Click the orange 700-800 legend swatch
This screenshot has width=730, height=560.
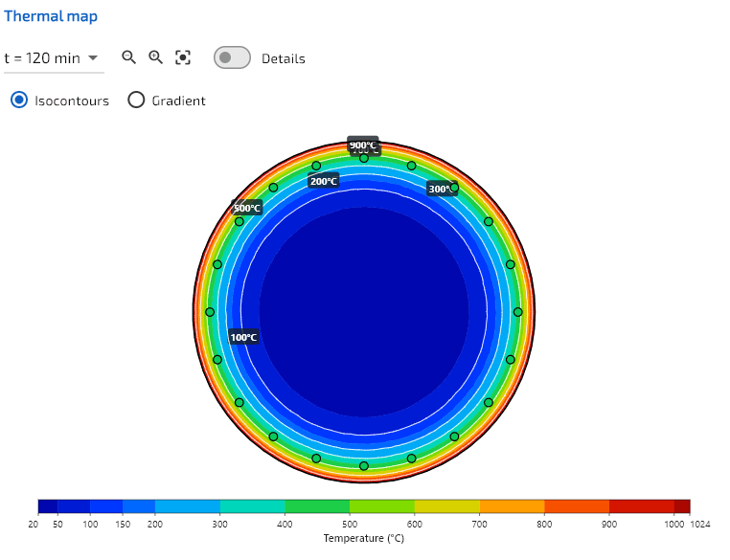(513, 506)
